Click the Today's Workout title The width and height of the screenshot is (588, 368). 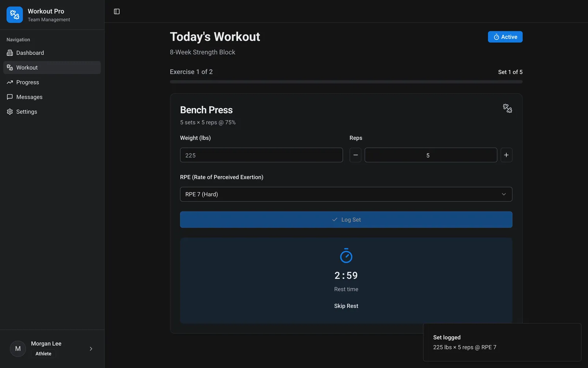pyautogui.click(x=215, y=37)
